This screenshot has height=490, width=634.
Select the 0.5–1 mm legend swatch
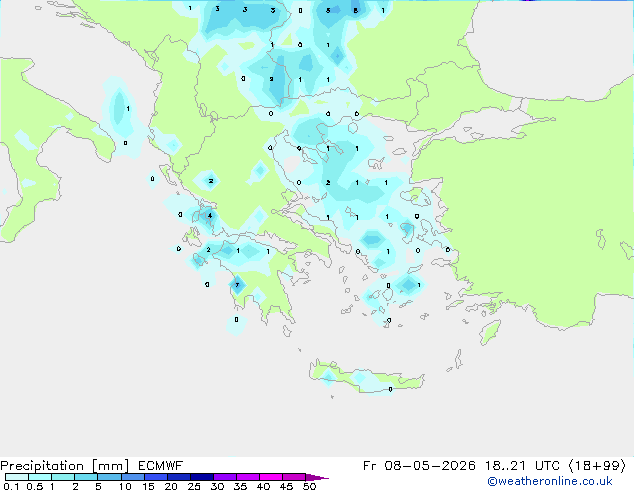[x=40, y=477]
